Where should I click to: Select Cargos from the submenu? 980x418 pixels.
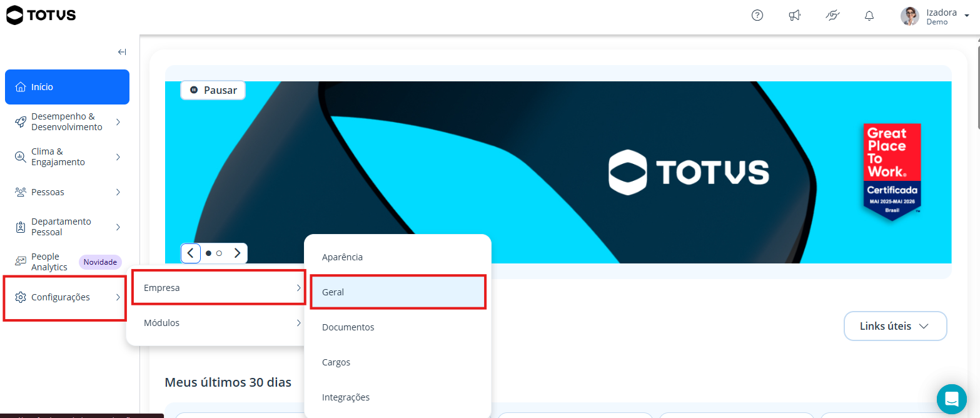[398, 362]
